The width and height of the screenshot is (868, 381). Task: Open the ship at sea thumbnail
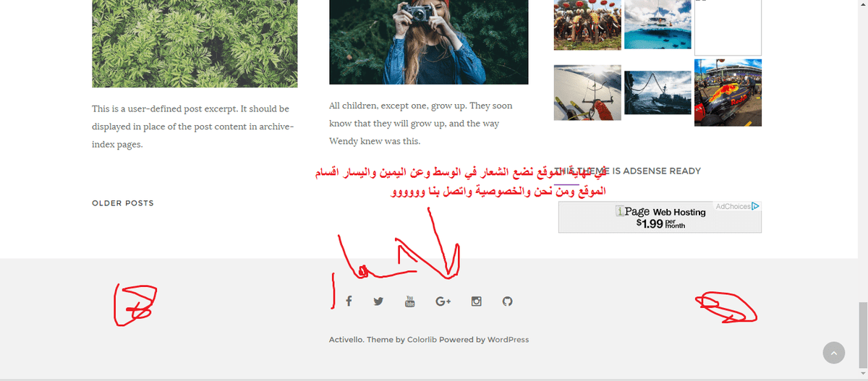click(x=658, y=93)
